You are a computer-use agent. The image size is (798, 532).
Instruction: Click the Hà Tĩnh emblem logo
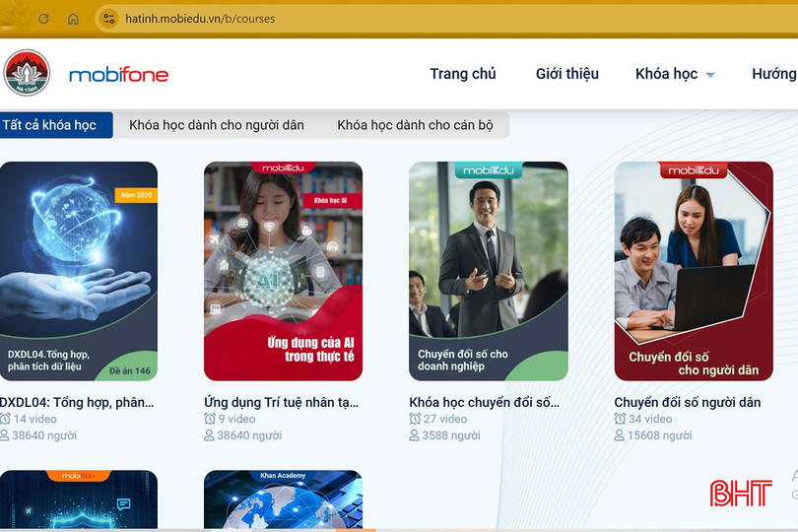pos(27,73)
